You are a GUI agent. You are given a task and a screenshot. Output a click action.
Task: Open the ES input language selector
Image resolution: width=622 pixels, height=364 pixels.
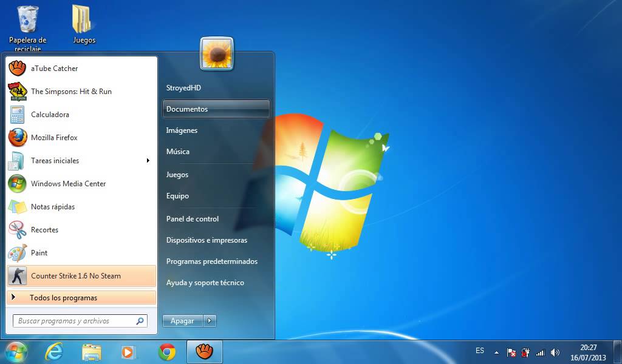[480, 351]
